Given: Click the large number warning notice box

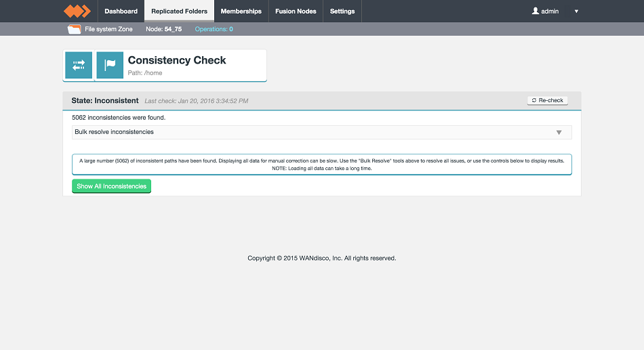Looking at the screenshot, I should pyautogui.click(x=321, y=165).
